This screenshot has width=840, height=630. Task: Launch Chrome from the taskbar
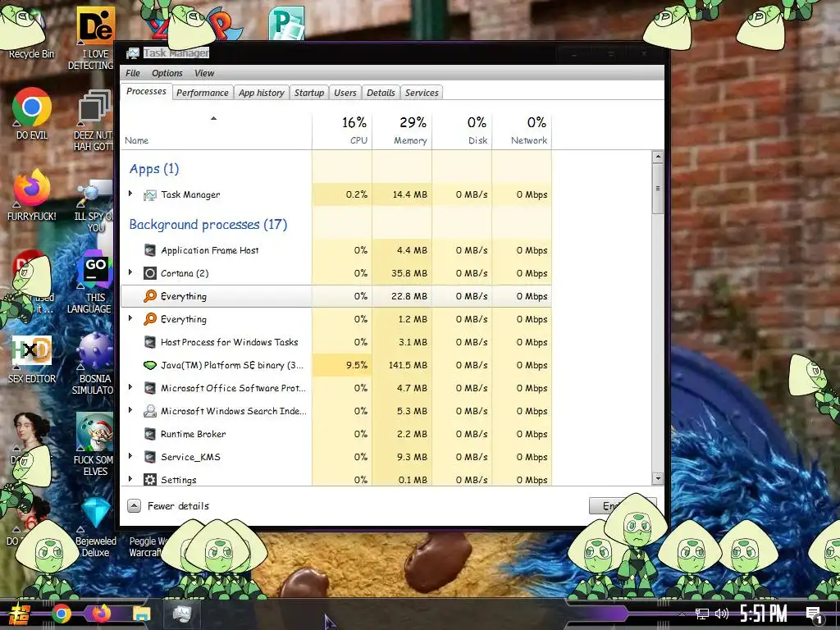pyautogui.click(x=62, y=614)
